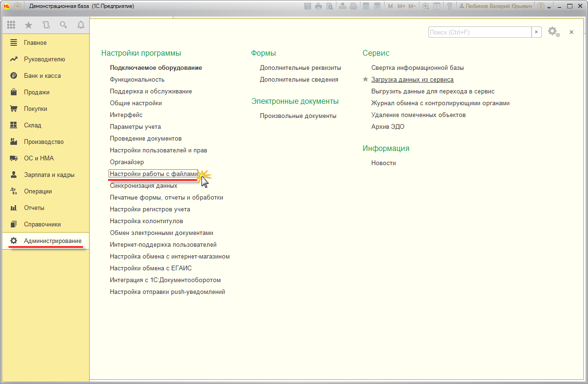Open Настройки пользователей и прав

pyautogui.click(x=159, y=150)
